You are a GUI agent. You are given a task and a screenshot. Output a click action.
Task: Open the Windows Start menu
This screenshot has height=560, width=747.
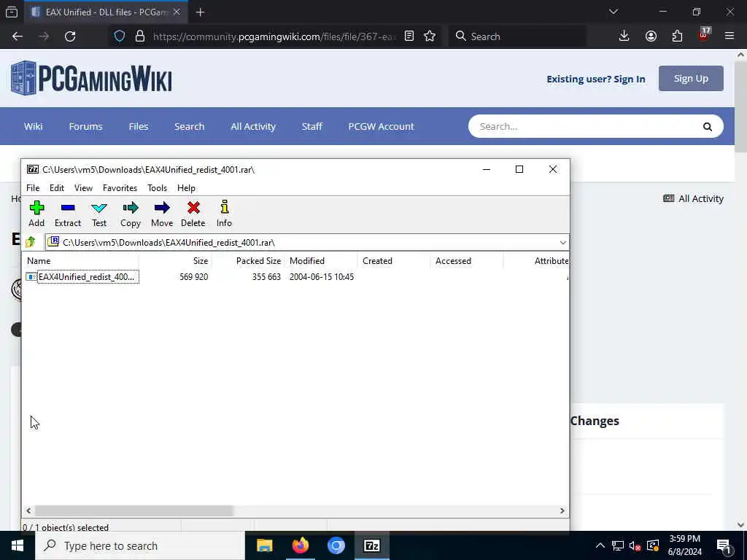click(x=18, y=545)
